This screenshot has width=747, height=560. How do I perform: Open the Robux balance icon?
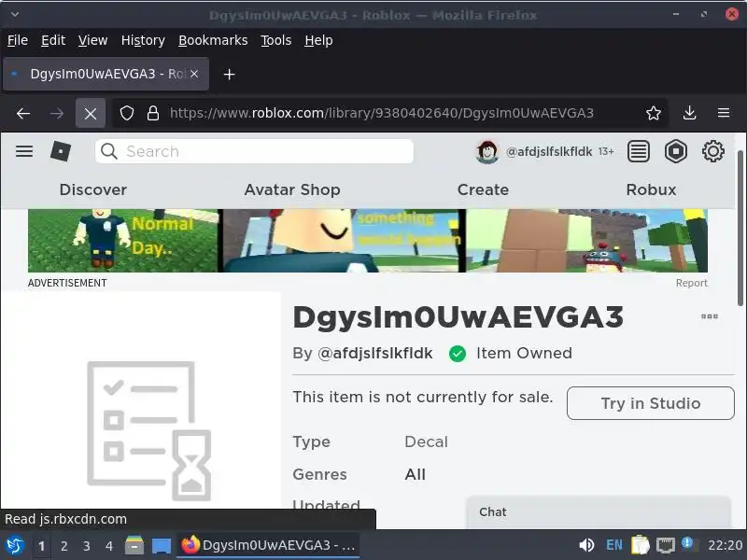click(675, 152)
